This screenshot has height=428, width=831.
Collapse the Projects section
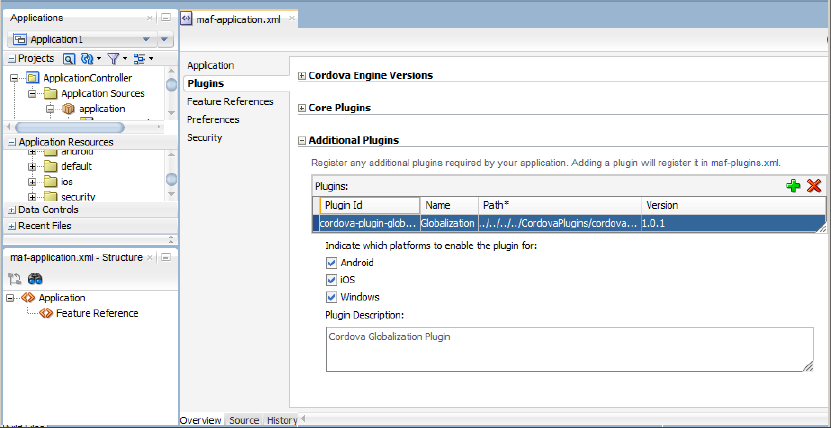12,59
